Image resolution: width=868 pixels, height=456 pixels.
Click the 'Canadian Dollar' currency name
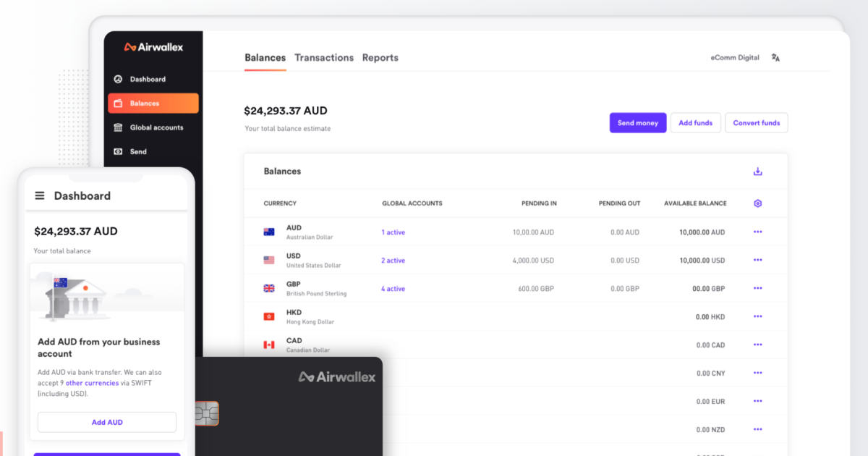click(308, 350)
